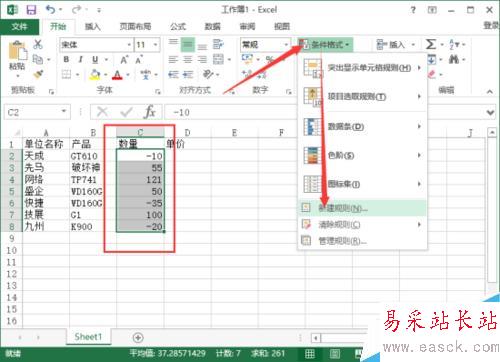
Task: Switch to the 页面布局 tab
Action: [135, 27]
